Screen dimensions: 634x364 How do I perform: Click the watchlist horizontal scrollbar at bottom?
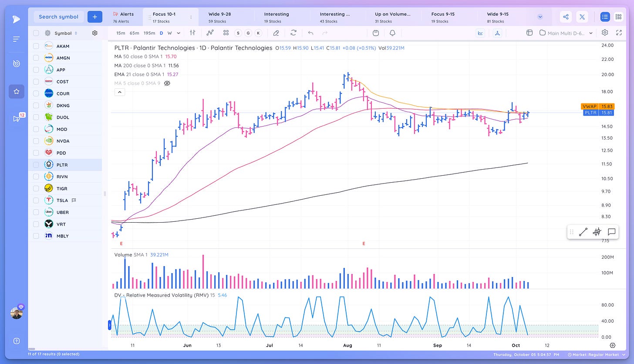[x=31, y=349]
